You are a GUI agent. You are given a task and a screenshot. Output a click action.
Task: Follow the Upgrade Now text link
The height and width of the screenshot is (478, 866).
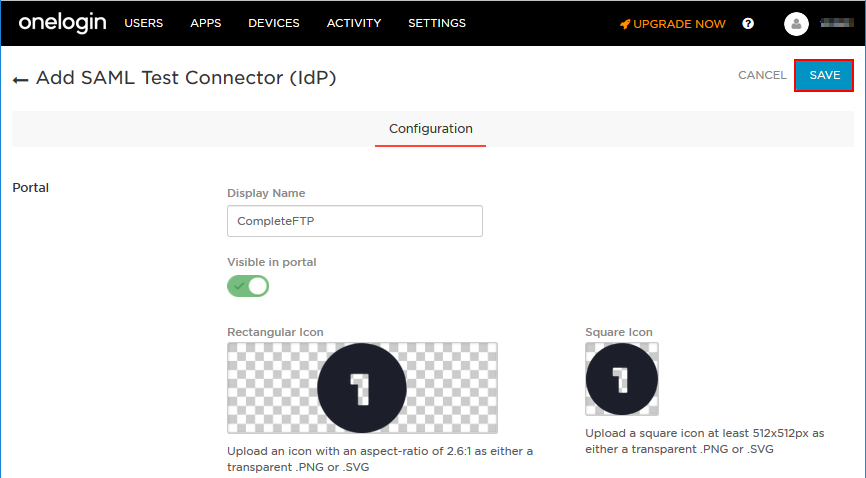[679, 24]
